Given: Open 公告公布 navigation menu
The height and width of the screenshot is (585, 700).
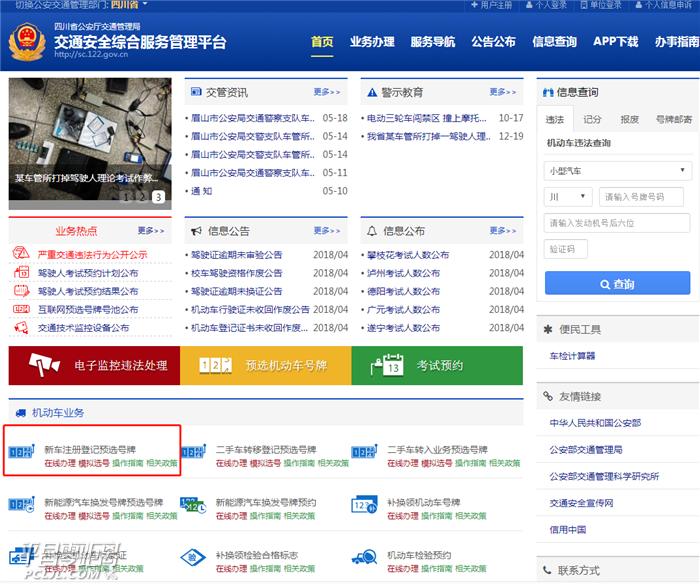Looking at the screenshot, I should (x=493, y=42).
